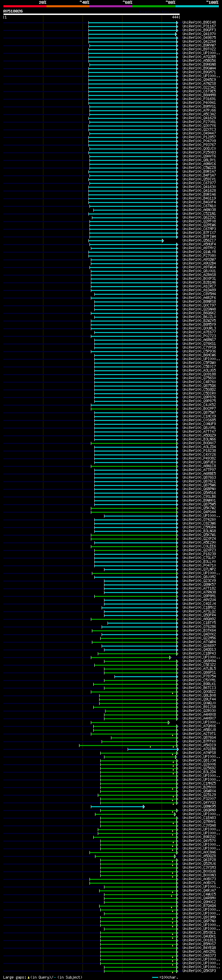This screenshot has height=980, width=222.
Task: Click the UniRef100_B4YEQ8 label
Action: 199,948
